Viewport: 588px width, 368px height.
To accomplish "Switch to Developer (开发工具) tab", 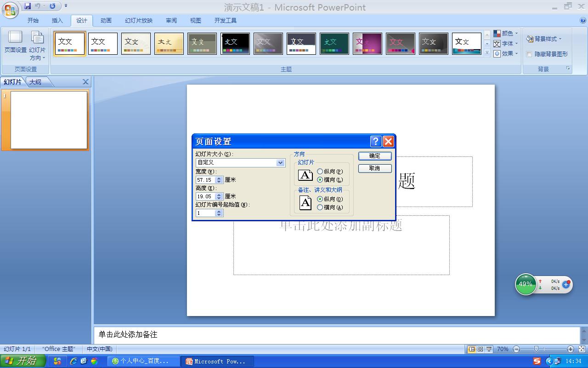I will coord(226,20).
